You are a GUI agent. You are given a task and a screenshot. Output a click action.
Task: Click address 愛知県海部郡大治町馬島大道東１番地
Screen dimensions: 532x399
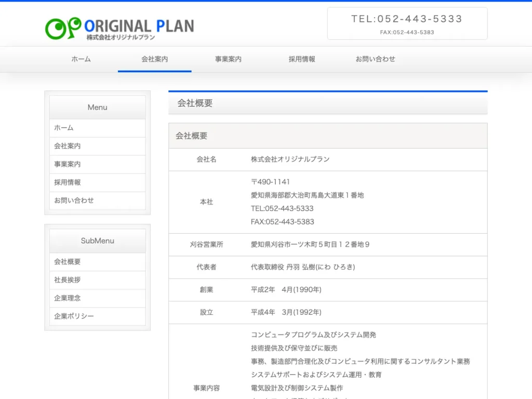pos(308,195)
